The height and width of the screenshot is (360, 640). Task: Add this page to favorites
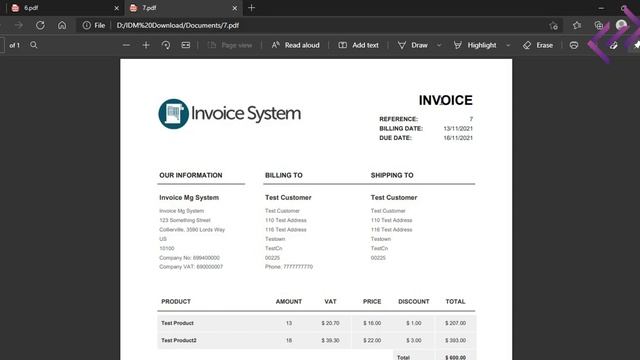(x=553, y=25)
